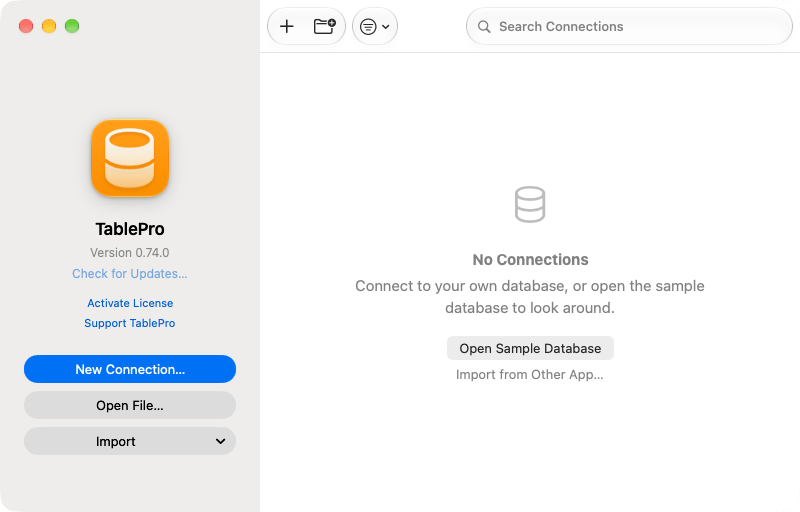Minimize window with yellow button
The width and height of the screenshot is (800, 512).
tap(49, 26)
